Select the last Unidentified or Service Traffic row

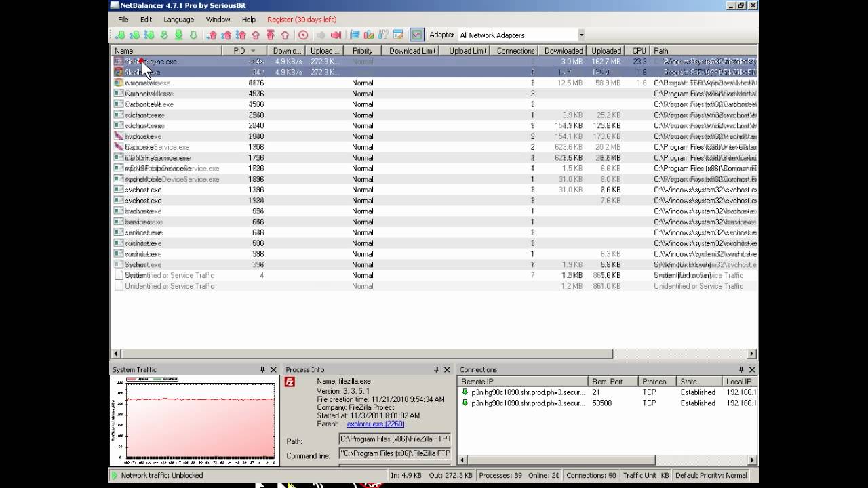434,286
